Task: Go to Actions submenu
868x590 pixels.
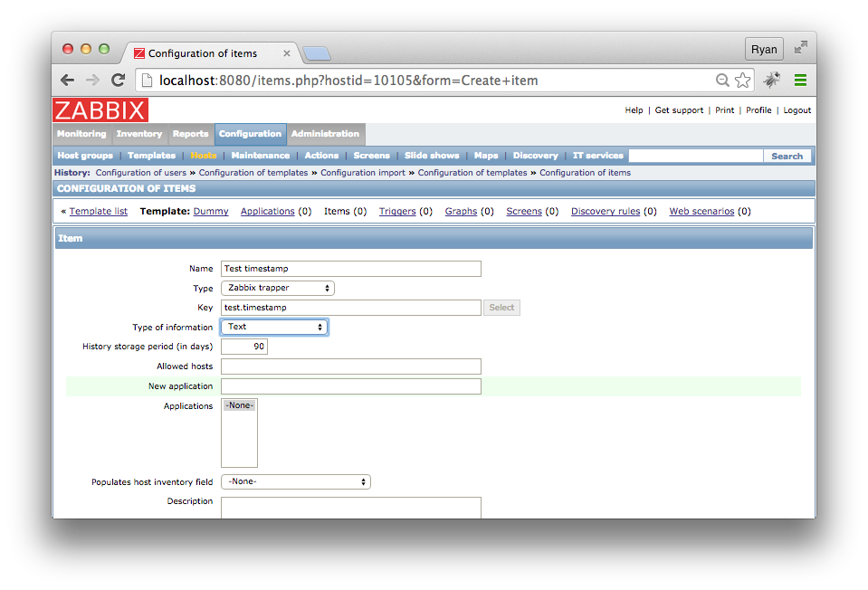Action: pos(321,156)
